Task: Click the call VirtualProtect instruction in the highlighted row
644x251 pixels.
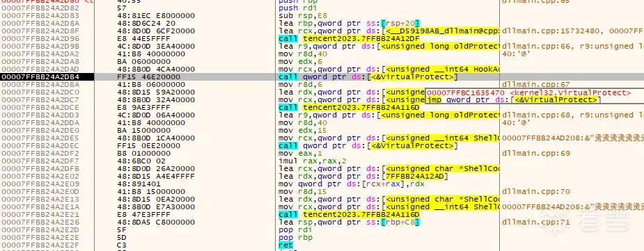Action: point(368,77)
